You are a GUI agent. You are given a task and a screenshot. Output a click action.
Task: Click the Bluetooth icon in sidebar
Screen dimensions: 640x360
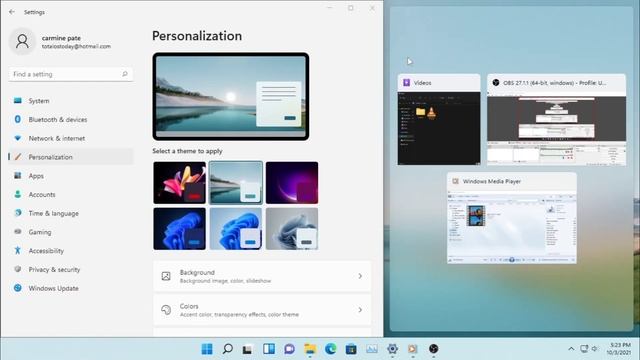click(18, 119)
